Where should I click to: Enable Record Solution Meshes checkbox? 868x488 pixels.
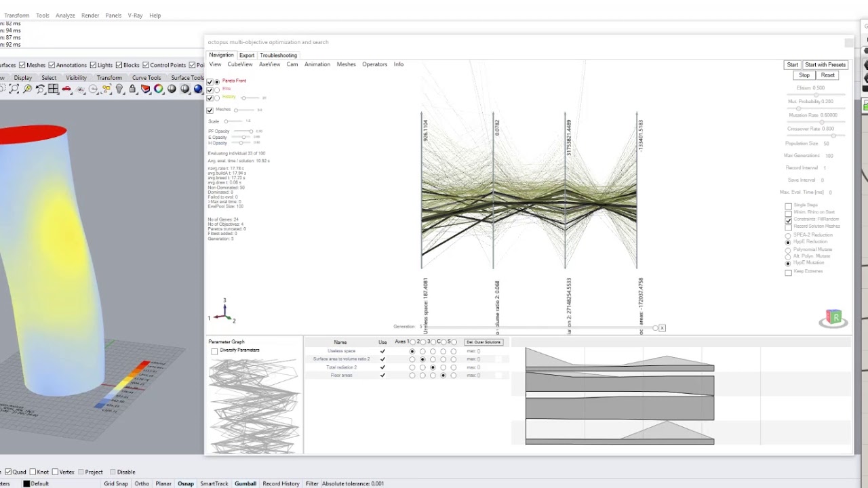point(788,227)
